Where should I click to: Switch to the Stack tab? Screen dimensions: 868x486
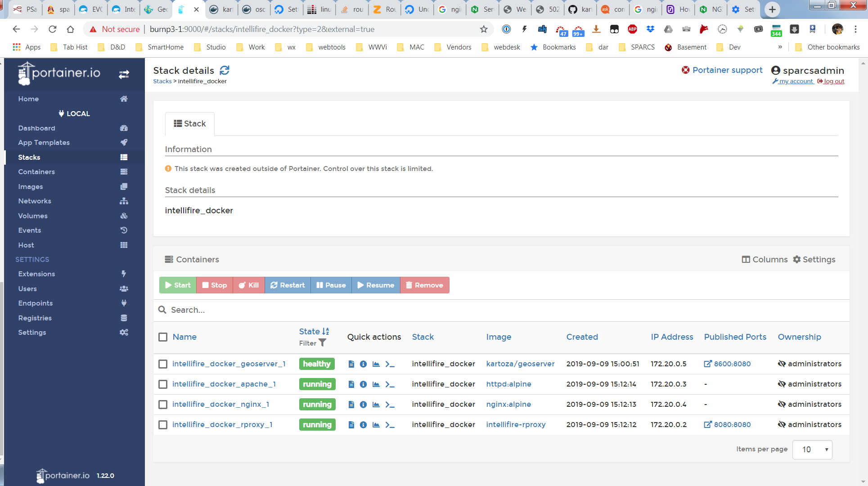click(x=189, y=123)
